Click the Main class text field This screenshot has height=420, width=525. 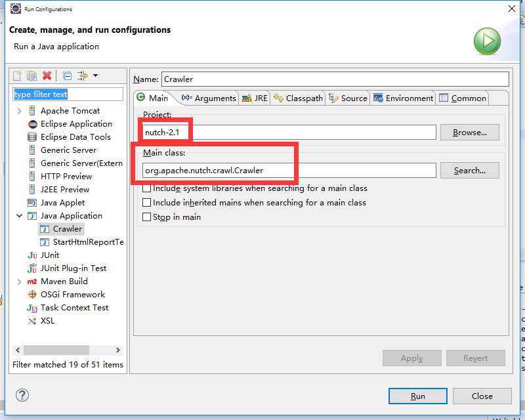289,171
